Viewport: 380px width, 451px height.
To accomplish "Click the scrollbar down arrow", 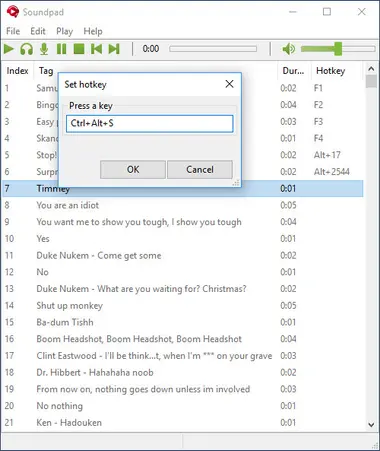I will (x=371, y=425).
